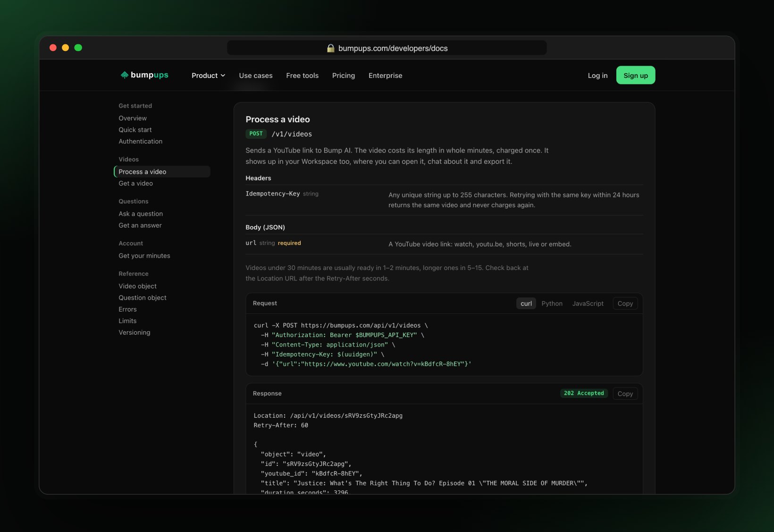Open Get your minutes page
Viewport: 774px width, 532px height.
pos(144,256)
